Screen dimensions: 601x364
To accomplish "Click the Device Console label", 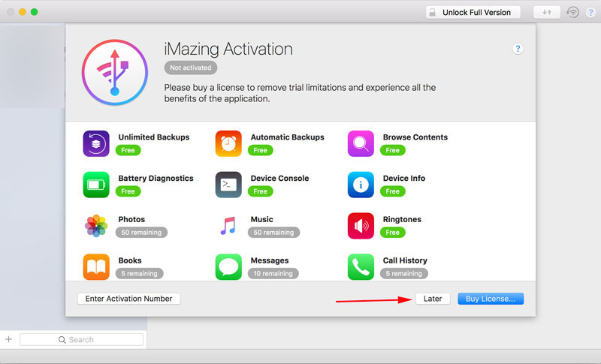I will pyautogui.click(x=279, y=179).
